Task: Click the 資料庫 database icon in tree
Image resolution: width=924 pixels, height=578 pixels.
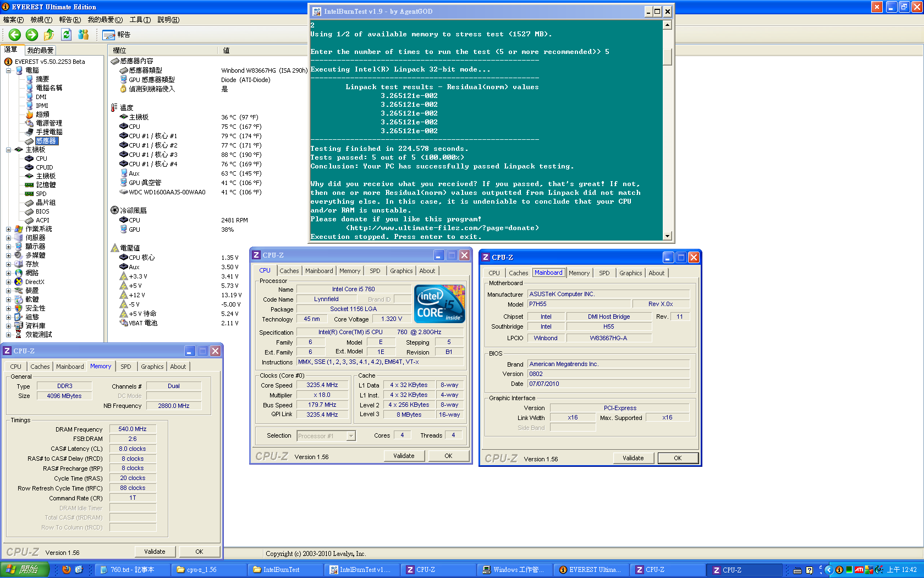Action: tap(19, 326)
